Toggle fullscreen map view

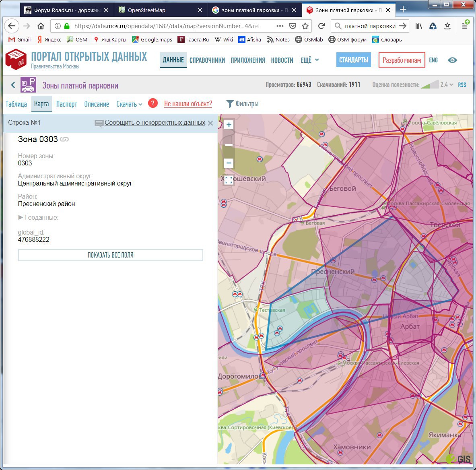point(229,180)
